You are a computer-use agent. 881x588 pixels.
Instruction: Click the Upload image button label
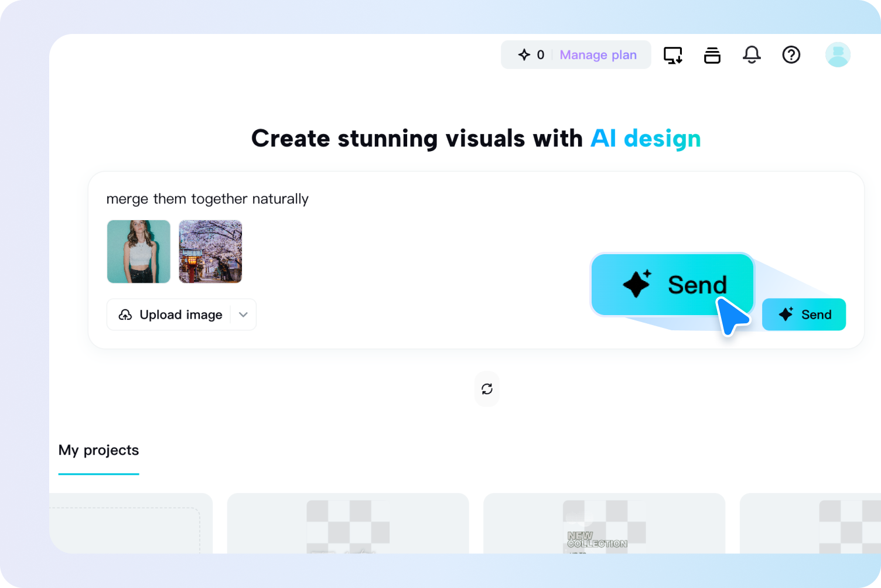pos(180,315)
